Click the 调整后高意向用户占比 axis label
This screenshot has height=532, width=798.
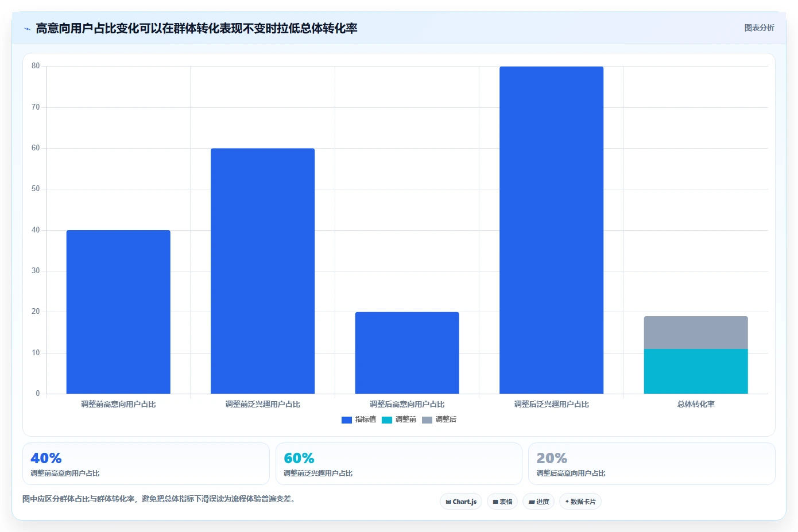click(x=407, y=405)
